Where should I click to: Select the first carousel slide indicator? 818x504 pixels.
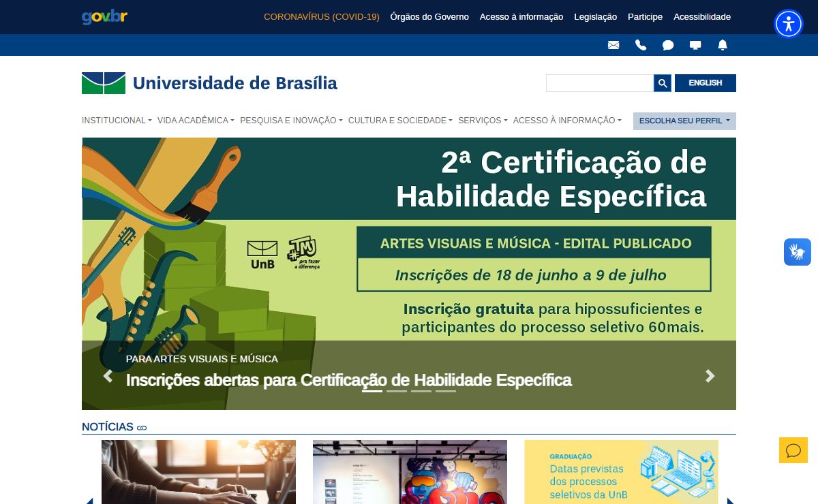coord(372,391)
